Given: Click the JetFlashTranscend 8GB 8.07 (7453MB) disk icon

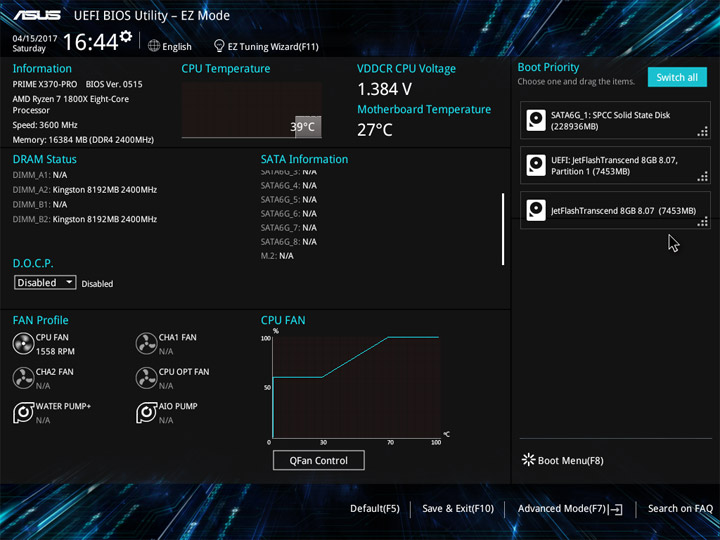Looking at the screenshot, I should pyautogui.click(x=535, y=210).
